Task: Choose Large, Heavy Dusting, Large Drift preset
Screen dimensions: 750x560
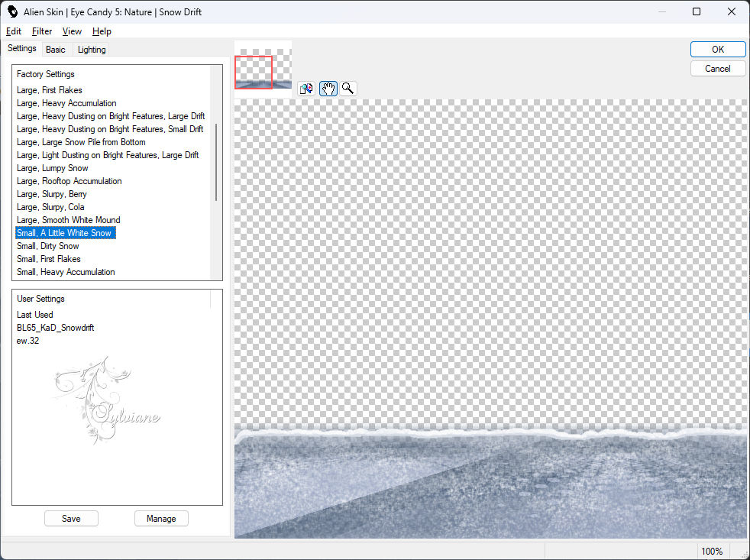Action: (x=111, y=116)
